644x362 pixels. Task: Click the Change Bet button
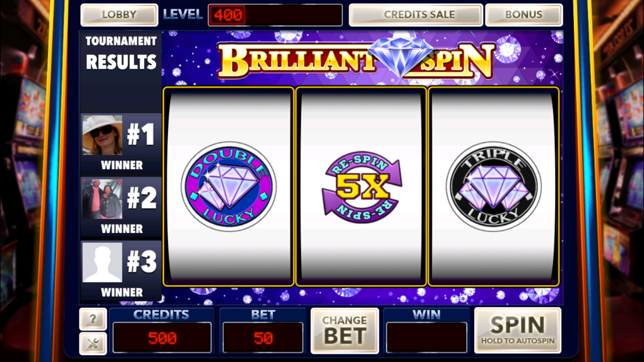[x=345, y=331]
